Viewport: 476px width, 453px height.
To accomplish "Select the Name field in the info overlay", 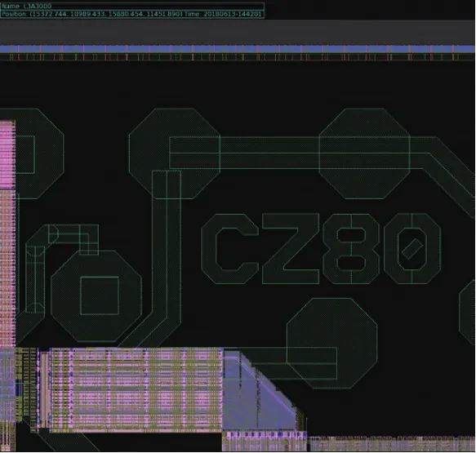I will pyautogui.click(x=26, y=6).
